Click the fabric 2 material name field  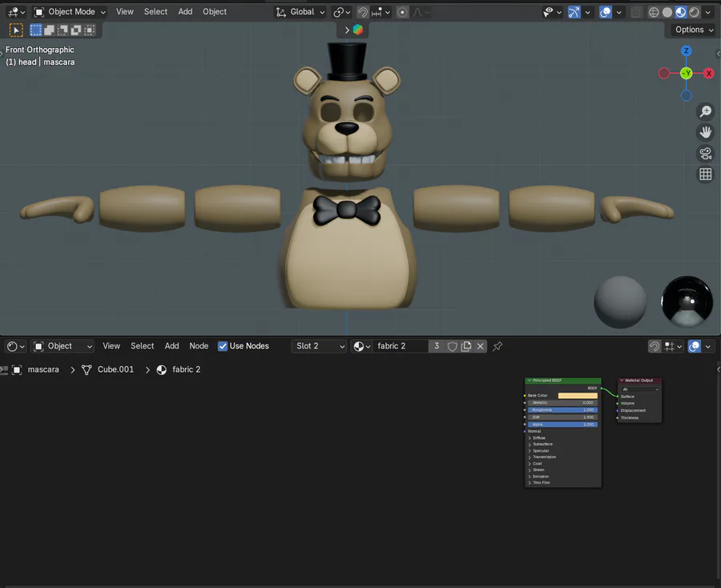[x=400, y=346]
